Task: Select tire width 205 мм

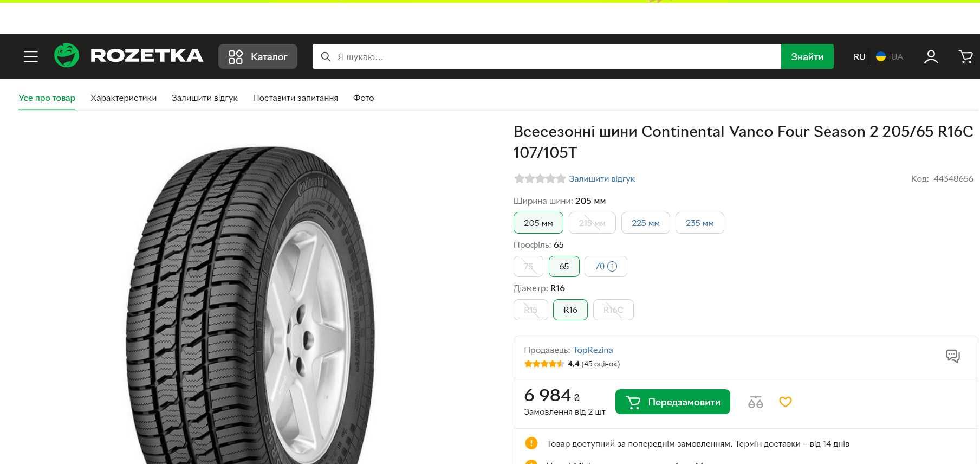Action: coord(538,223)
